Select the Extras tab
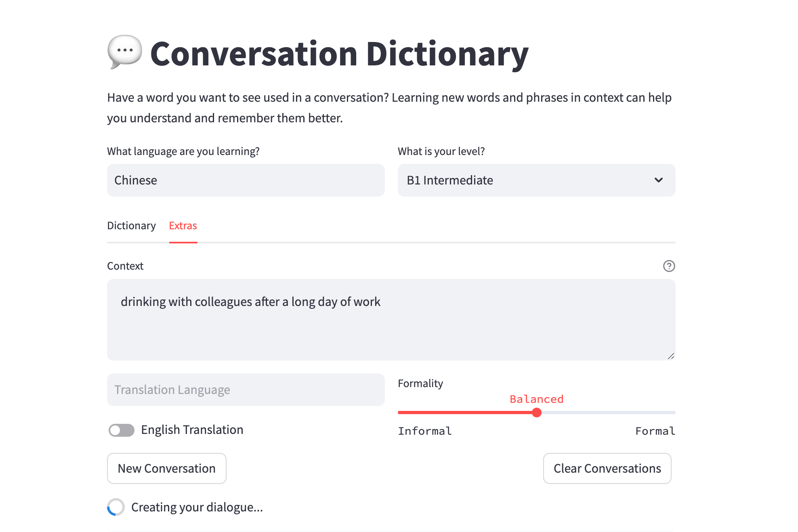The image size is (798, 532). tap(183, 226)
